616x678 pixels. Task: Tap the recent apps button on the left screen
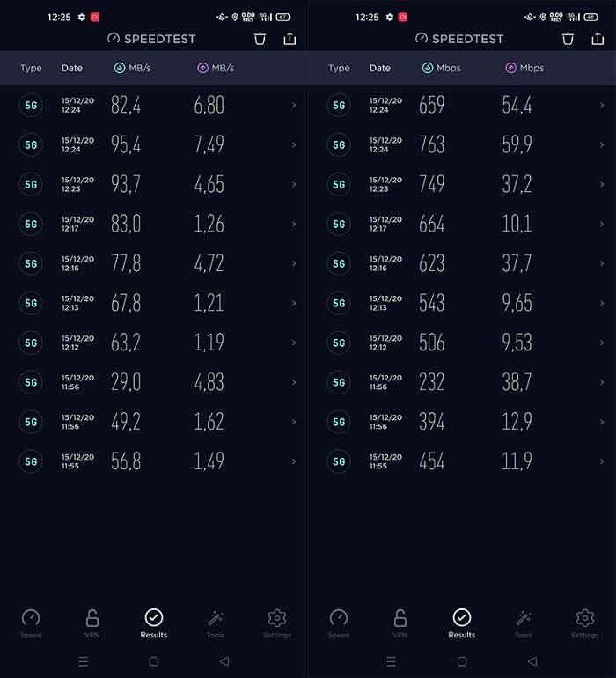pyautogui.click(x=84, y=661)
